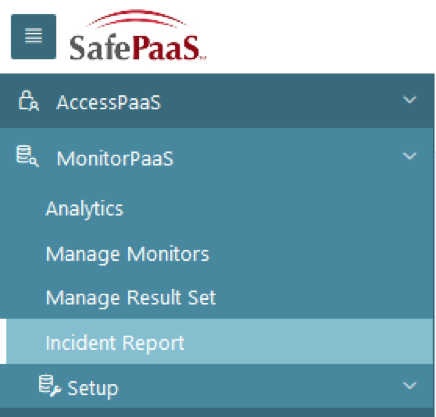Click the SafePaaS logo

138,36
